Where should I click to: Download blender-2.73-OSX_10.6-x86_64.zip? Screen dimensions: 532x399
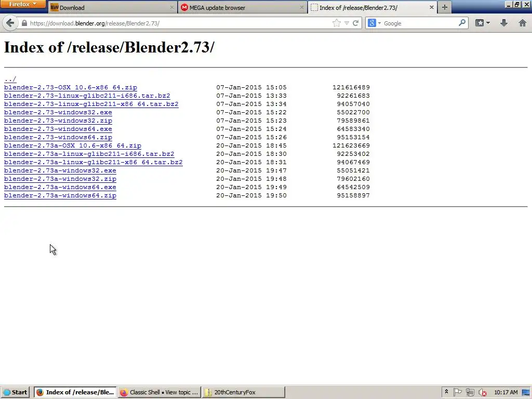(x=71, y=87)
